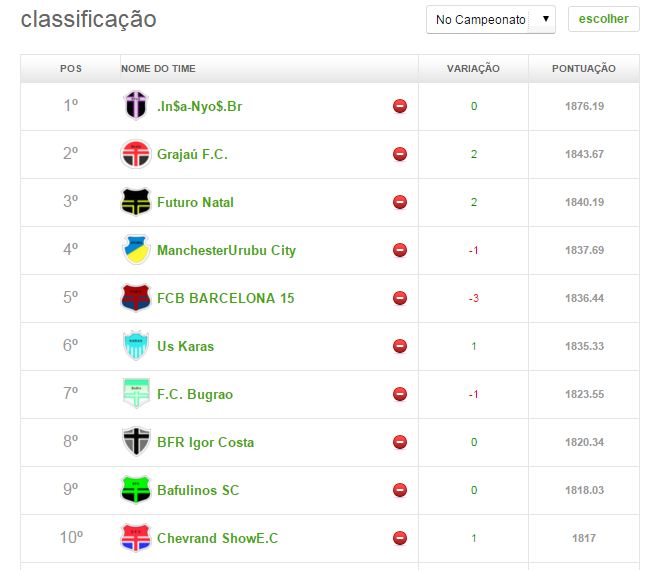Sort by the PONTUAÇÃO column header
This screenshot has width=648, height=570.
click(583, 69)
